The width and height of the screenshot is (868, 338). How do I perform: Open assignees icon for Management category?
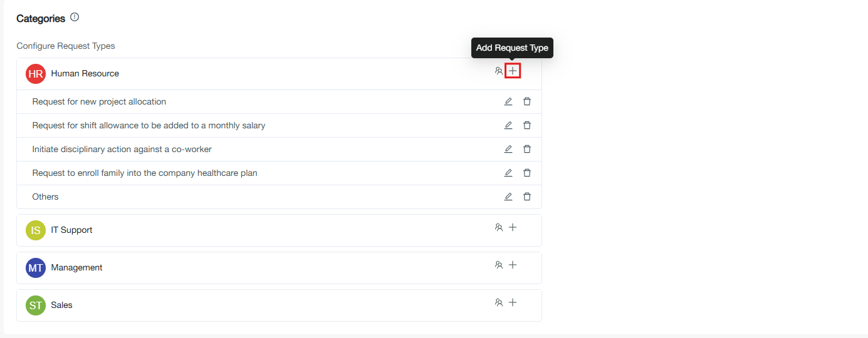pos(499,265)
